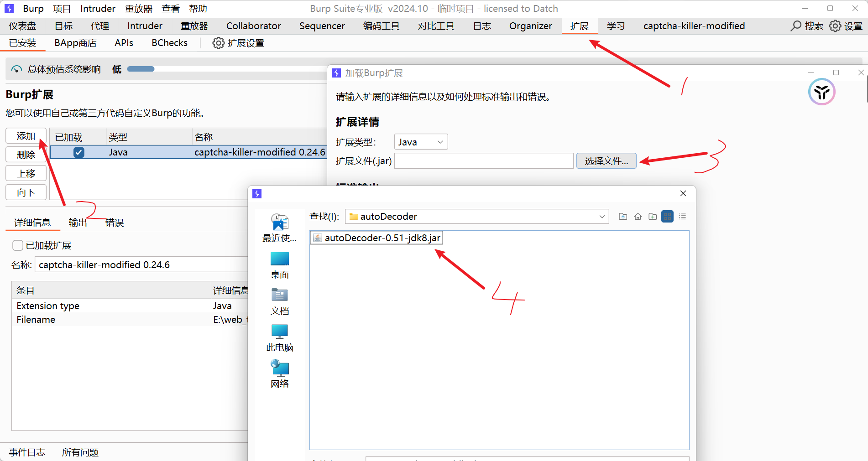
Task: Switch to the 日志 tab
Action: tap(482, 26)
